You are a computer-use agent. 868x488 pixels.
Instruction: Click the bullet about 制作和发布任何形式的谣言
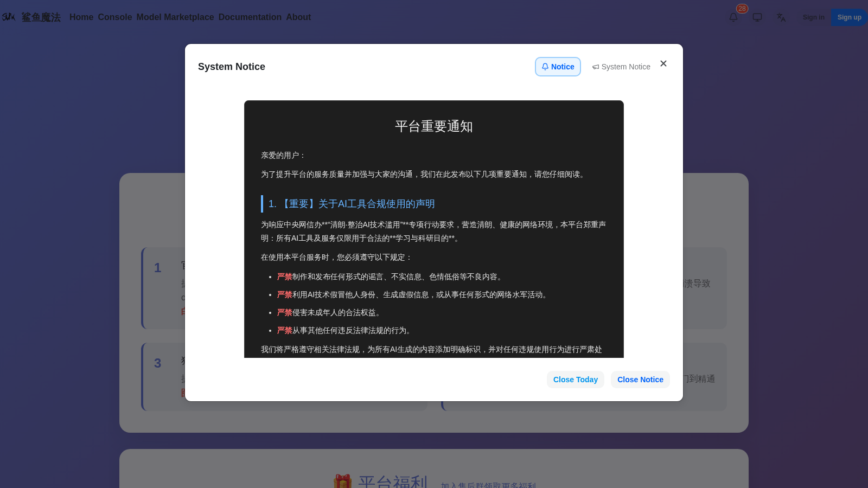tap(391, 277)
